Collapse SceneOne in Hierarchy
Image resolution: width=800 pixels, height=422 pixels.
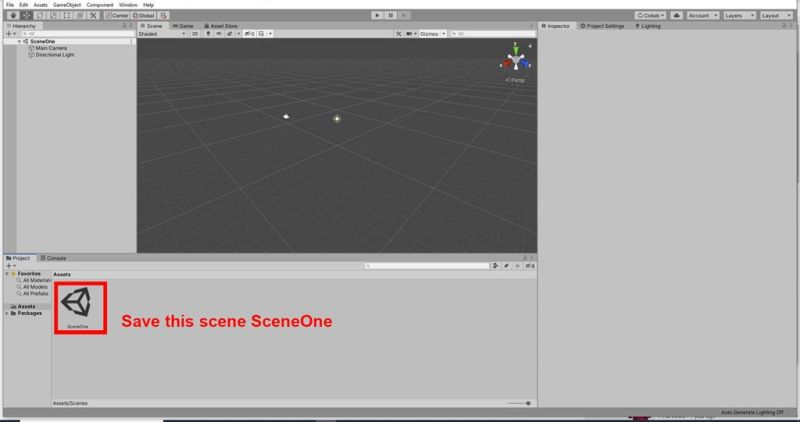[20, 41]
